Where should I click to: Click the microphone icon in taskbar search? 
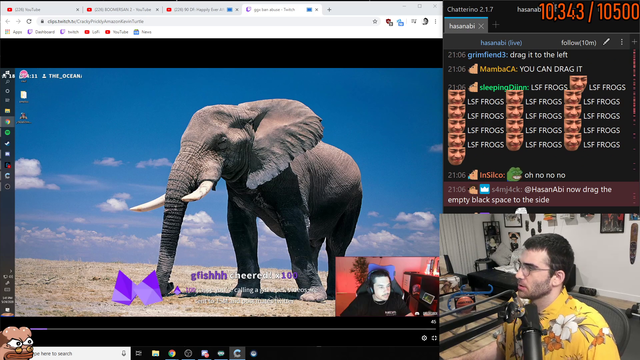tap(124, 353)
